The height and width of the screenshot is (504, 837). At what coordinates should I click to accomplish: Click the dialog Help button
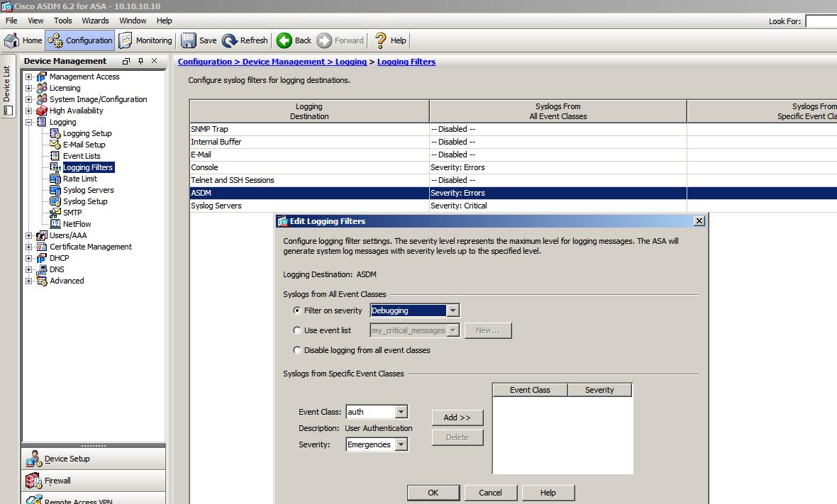(x=548, y=493)
